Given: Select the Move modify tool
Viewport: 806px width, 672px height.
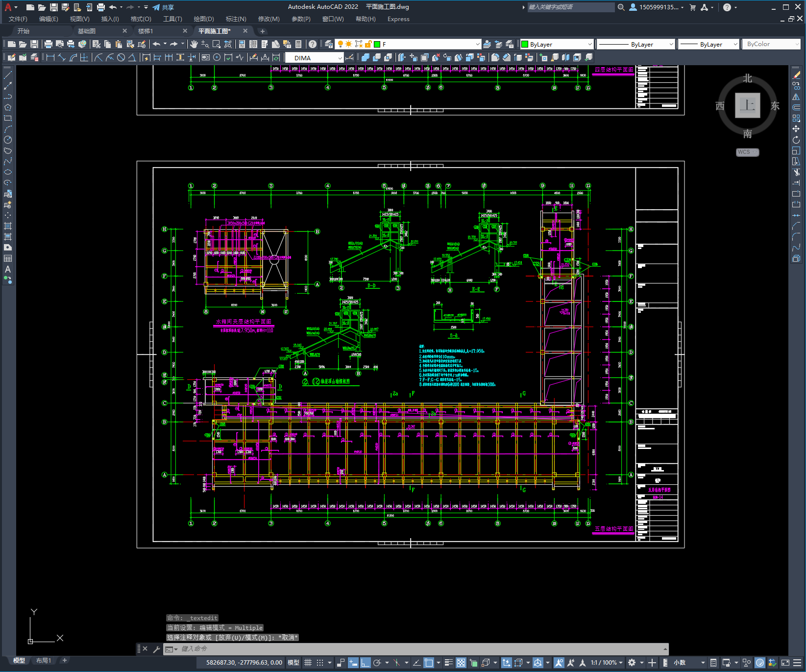Looking at the screenshot, I should (796, 129).
